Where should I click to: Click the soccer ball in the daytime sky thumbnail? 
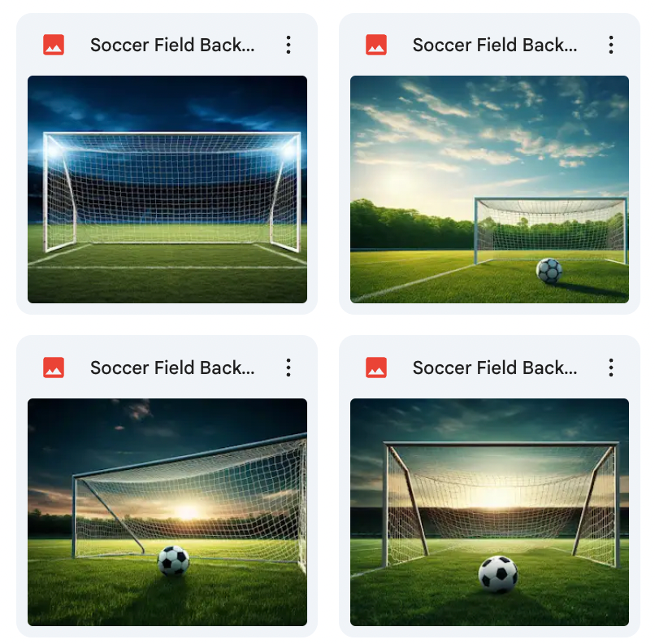(x=549, y=271)
